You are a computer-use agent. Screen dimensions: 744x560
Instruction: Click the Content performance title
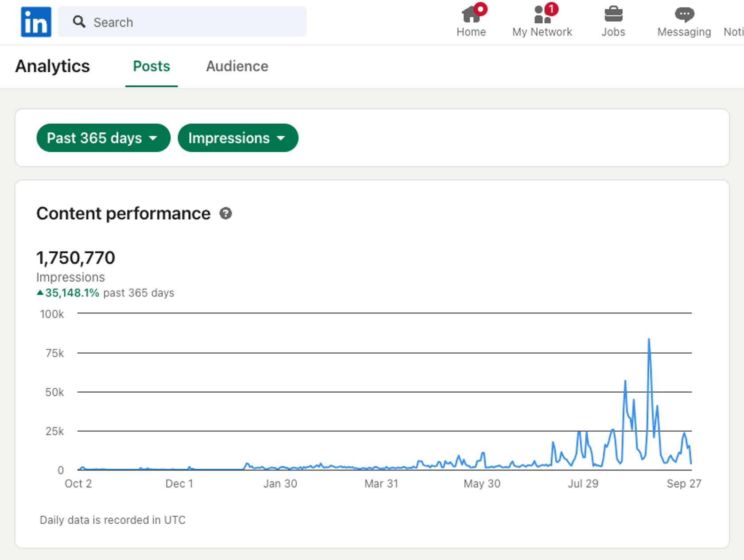(124, 214)
